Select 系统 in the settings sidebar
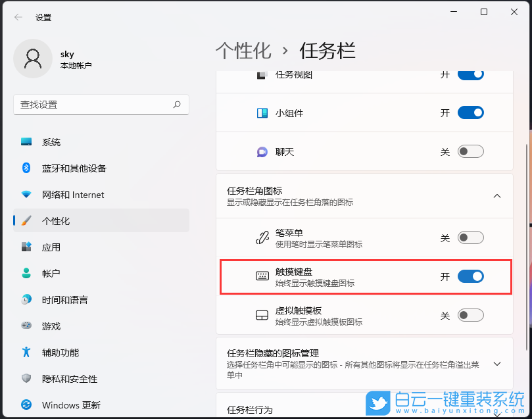 tap(46, 142)
